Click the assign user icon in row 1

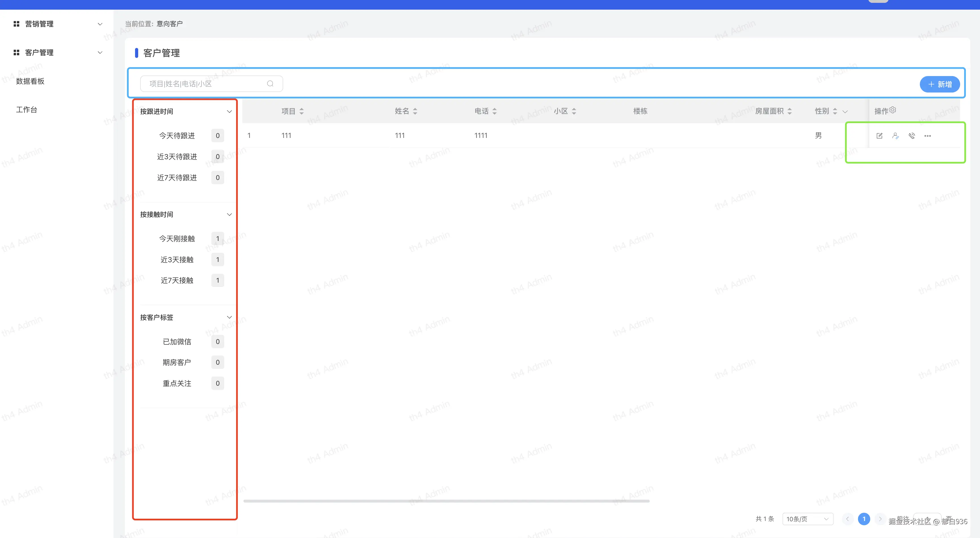[x=895, y=136]
